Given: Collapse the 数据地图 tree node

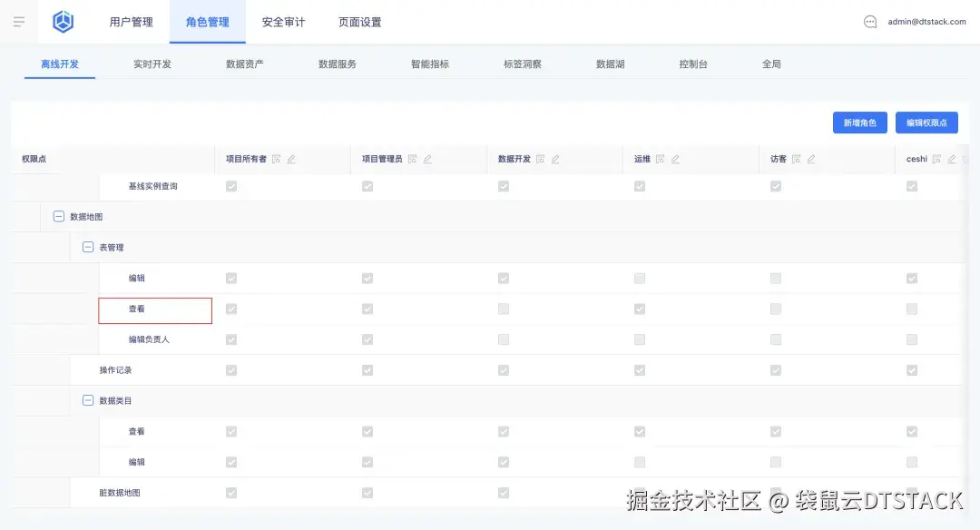Looking at the screenshot, I should (x=58, y=216).
